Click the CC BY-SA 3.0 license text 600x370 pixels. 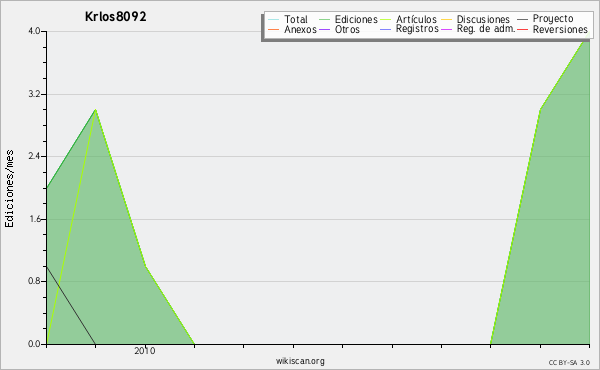[x=569, y=363]
